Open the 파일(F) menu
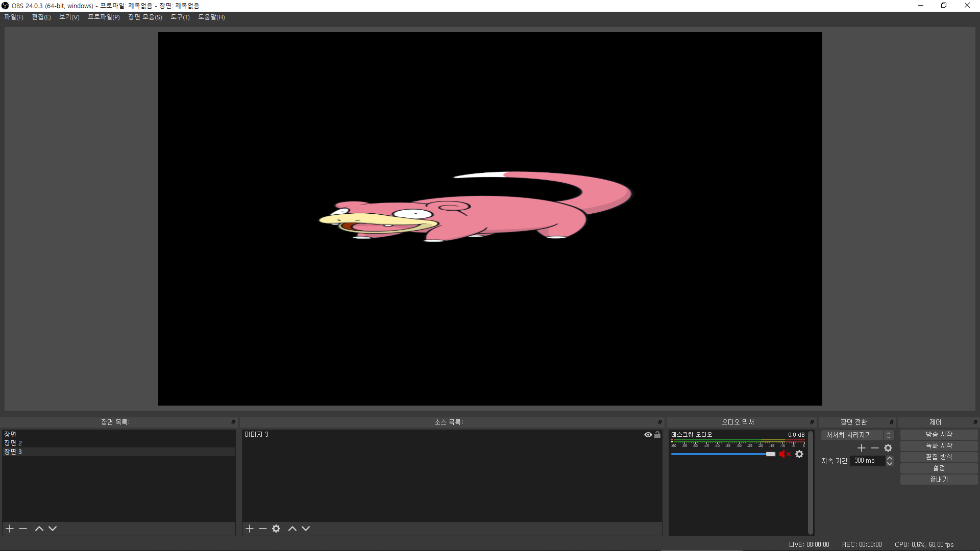 14,17
